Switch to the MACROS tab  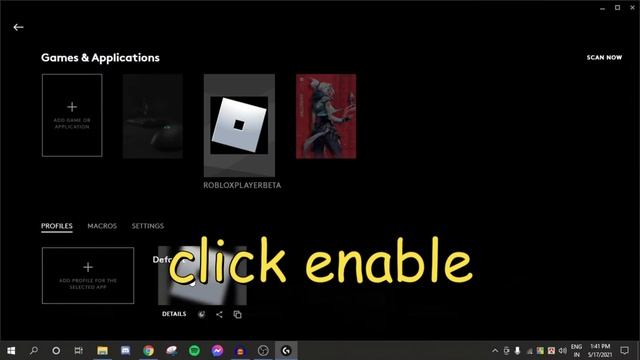(102, 226)
